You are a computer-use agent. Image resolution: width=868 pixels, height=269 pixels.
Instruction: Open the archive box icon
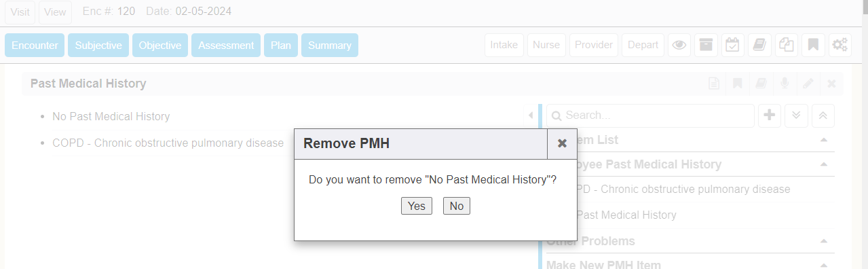click(x=706, y=46)
